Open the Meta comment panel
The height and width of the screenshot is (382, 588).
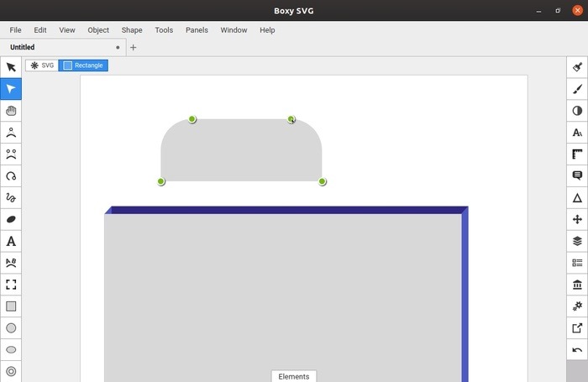tap(577, 175)
